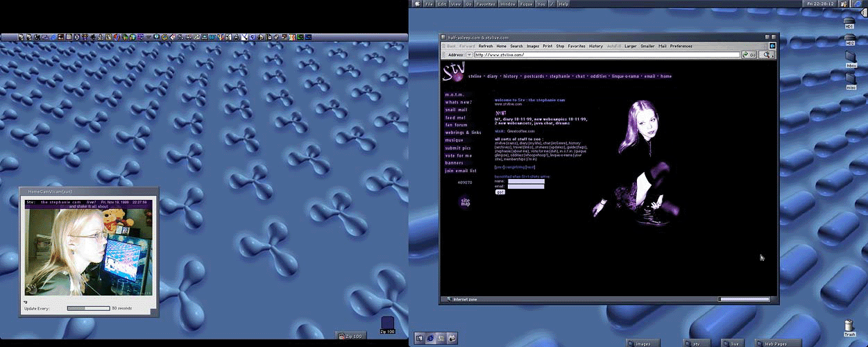Open the images popup folder tab
Viewport: 868px width, 347px height.
click(645, 343)
